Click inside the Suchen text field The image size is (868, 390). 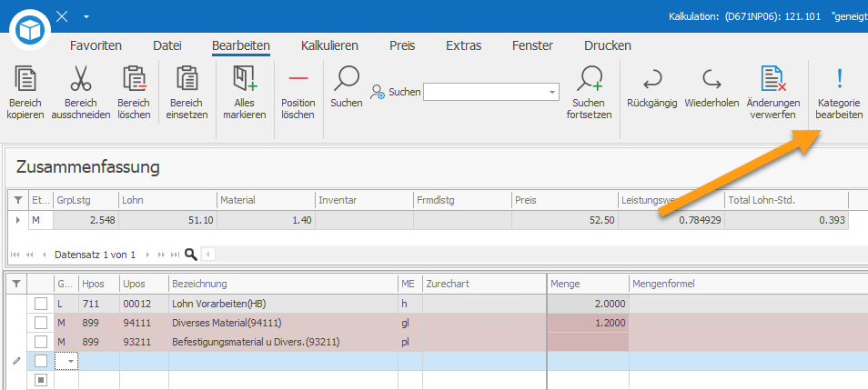click(484, 92)
